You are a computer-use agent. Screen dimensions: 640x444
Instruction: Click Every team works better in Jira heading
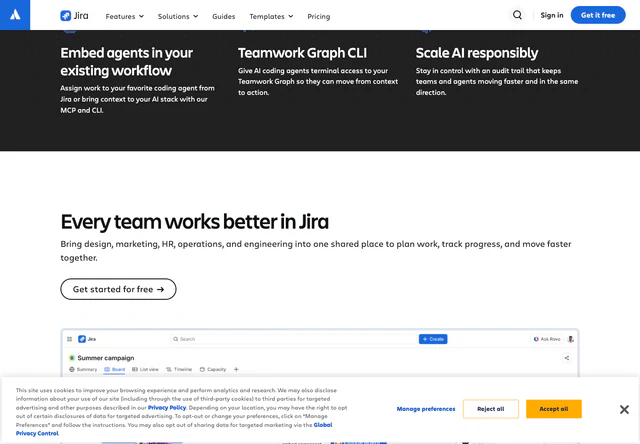pos(194,222)
